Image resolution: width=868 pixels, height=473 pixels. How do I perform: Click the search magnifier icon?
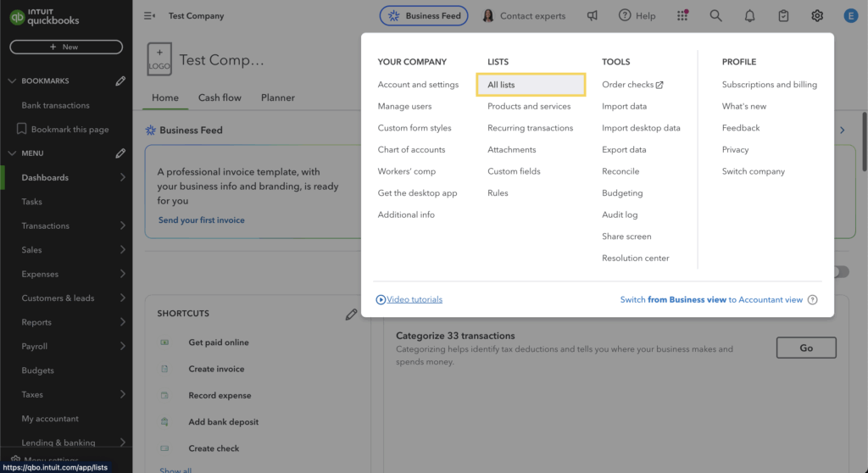[x=715, y=16]
